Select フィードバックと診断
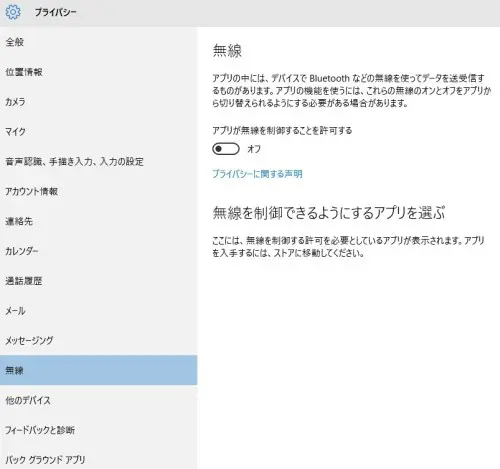Image resolution: width=500 pixels, height=469 pixels. 98,430
